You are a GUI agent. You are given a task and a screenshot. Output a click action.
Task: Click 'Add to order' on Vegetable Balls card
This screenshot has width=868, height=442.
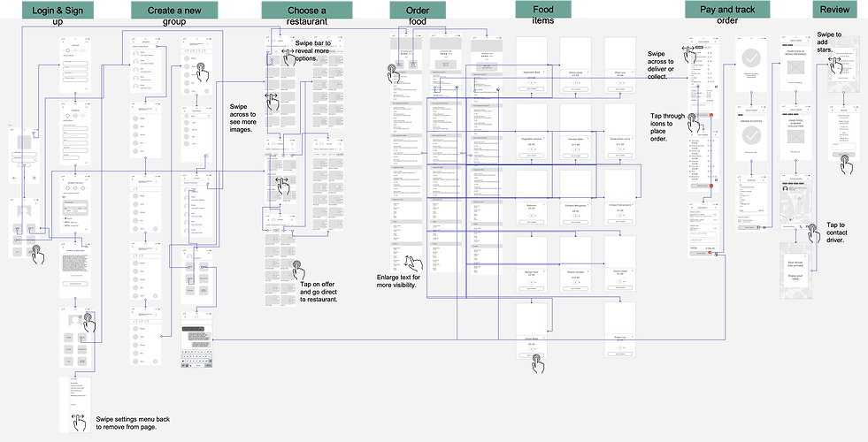(x=532, y=89)
